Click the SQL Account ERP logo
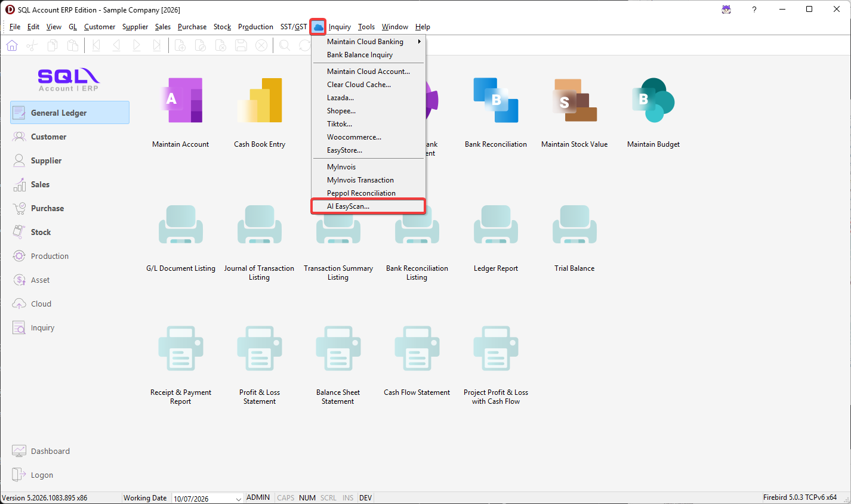 tap(69, 79)
